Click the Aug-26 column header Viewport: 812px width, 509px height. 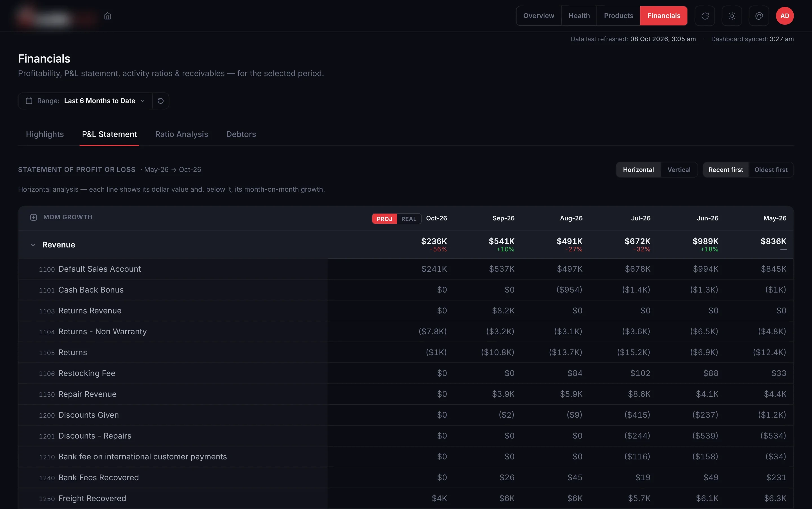[x=571, y=218]
